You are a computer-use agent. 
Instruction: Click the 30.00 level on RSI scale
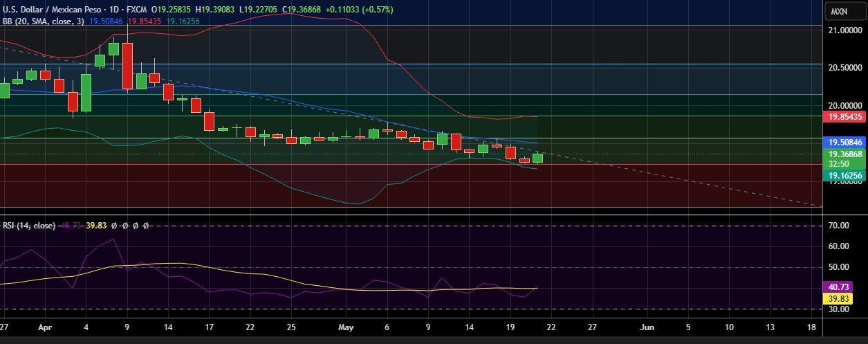tap(838, 309)
